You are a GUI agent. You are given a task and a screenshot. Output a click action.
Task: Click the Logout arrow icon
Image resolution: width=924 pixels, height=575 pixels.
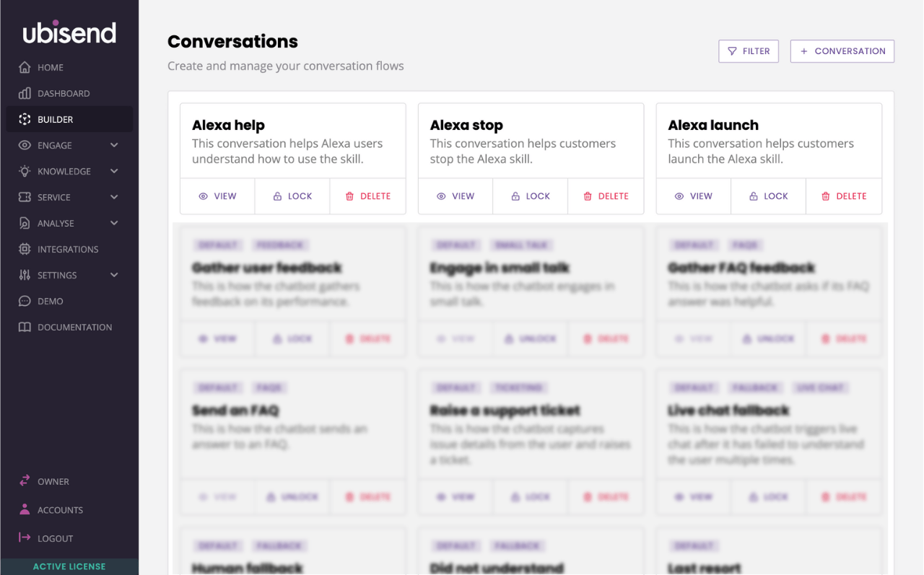[25, 537]
